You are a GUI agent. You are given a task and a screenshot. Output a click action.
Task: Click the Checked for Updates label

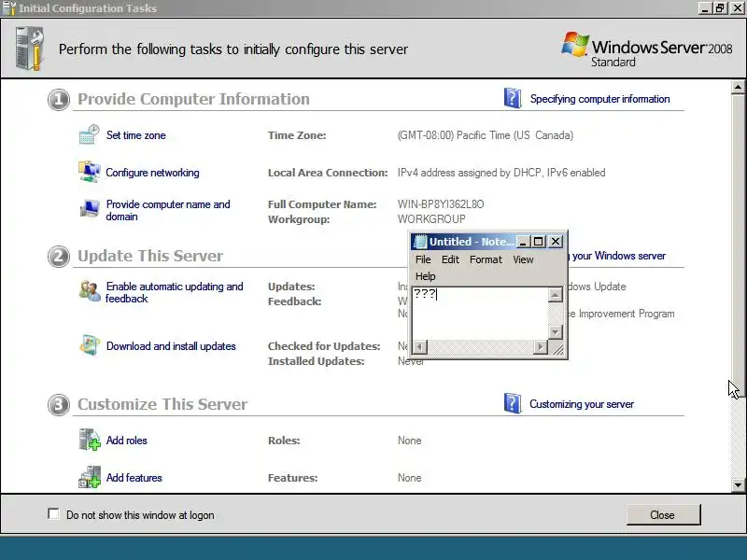[324, 346]
